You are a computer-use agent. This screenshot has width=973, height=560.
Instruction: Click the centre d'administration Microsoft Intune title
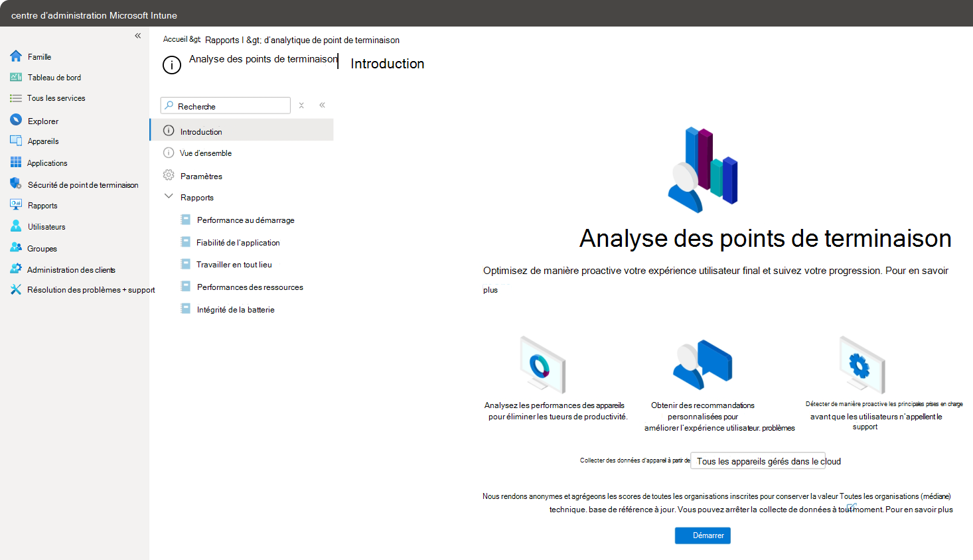click(x=94, y=15)
